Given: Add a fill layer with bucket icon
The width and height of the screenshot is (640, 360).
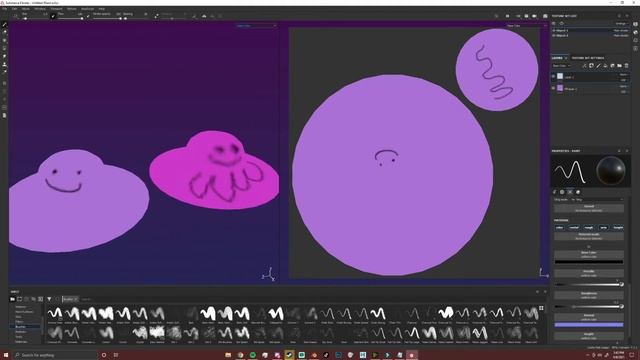Looking at the screenshot, I should click(605, 66).
